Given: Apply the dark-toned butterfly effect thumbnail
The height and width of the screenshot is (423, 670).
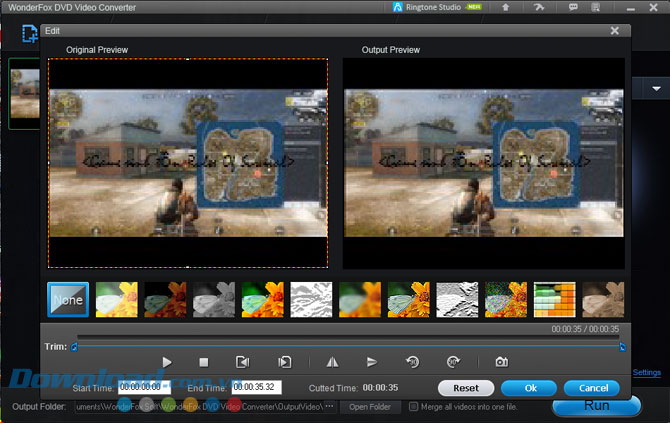Looking at the screenshot, I should 165,300.
